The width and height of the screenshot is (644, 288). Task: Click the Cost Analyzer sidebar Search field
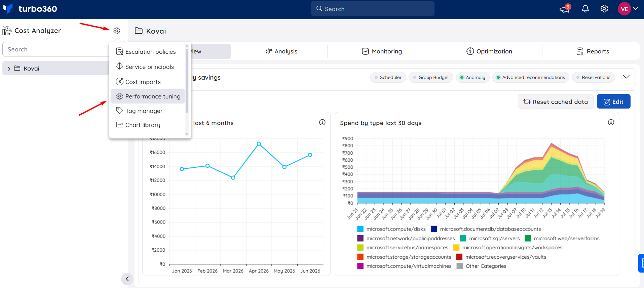click(56, 49)
